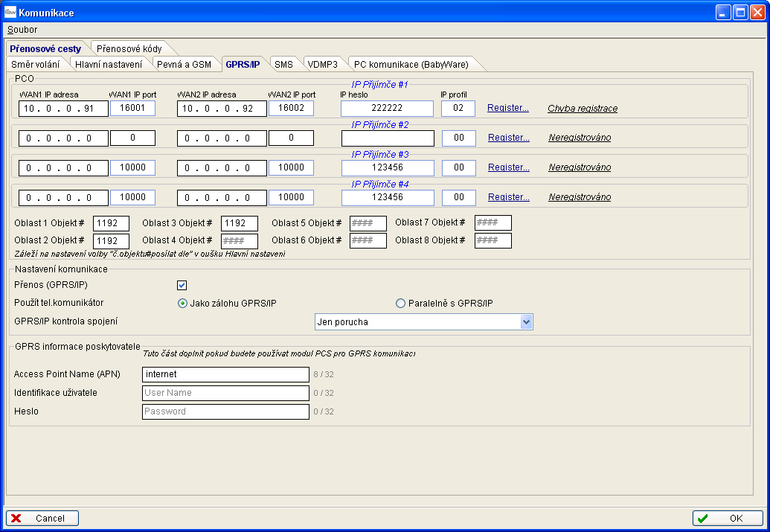Open the SMS tab
770x532 pixels.
[x=284, y=64]
